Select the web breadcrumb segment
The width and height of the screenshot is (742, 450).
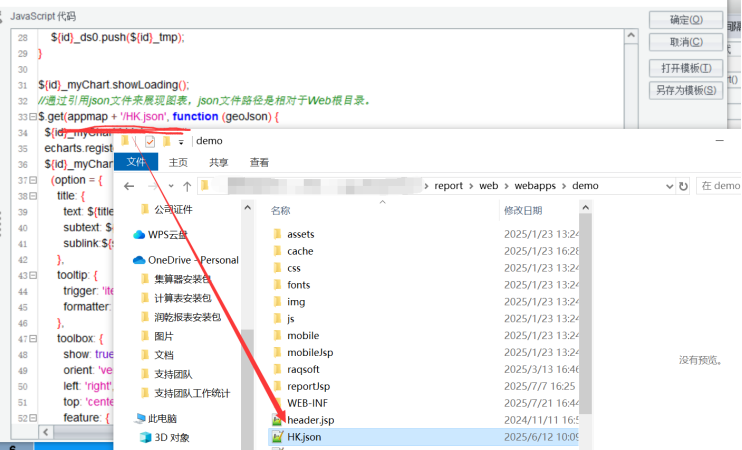point(488,185)
